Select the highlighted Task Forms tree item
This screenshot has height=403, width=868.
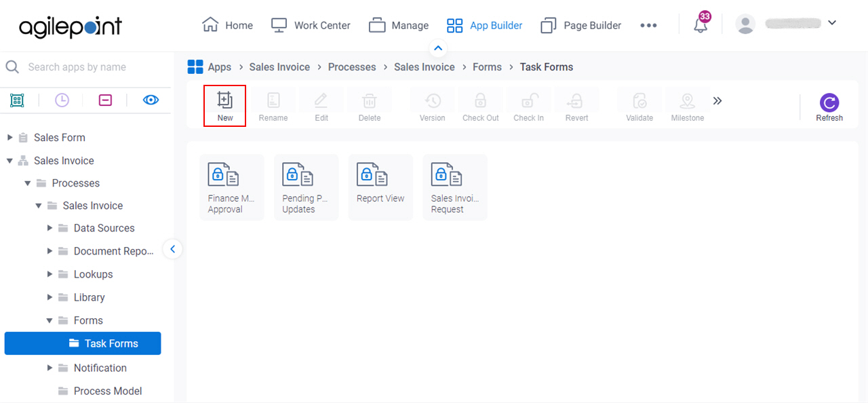tap(83, 343)
